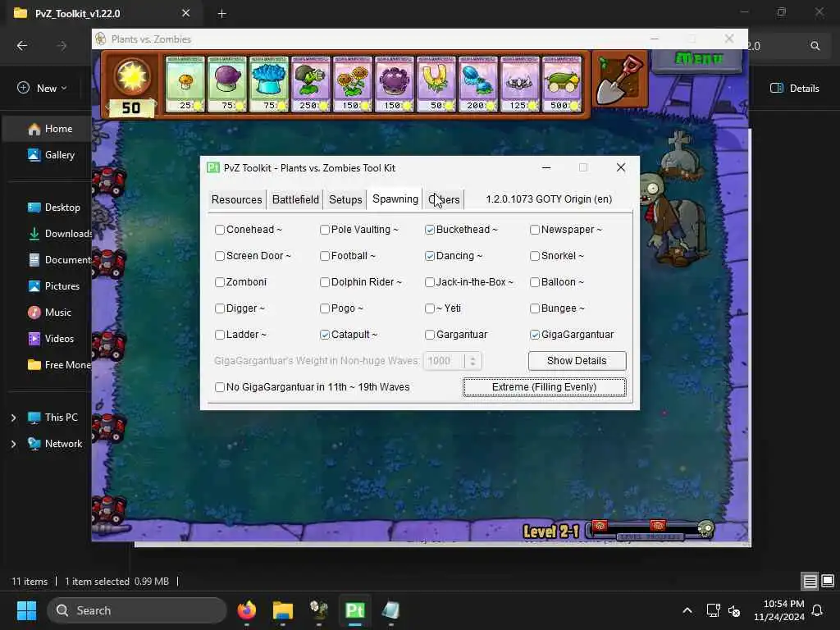Click the Firefox icon in the taskbar

click(x=247, y=610)
